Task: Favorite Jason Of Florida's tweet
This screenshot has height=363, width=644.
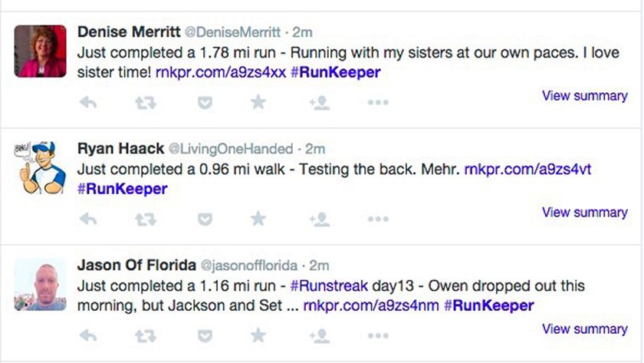Action: pyautogui.click(x=258, y=335)
